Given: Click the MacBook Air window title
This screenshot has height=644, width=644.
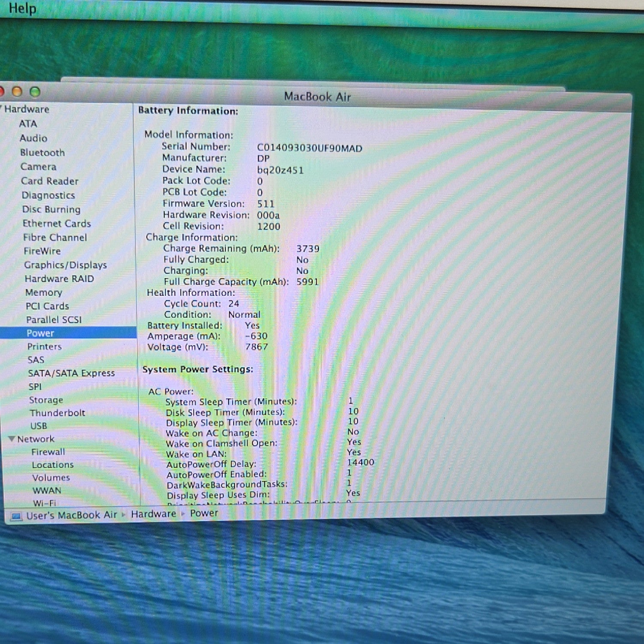Looking at the screenshot, I should point(317,97).
